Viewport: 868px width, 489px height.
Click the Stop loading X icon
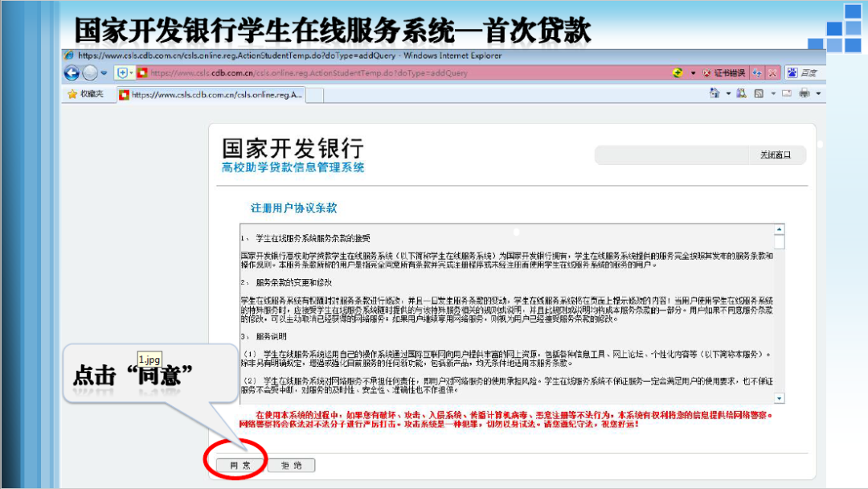(x=772, y=72)
